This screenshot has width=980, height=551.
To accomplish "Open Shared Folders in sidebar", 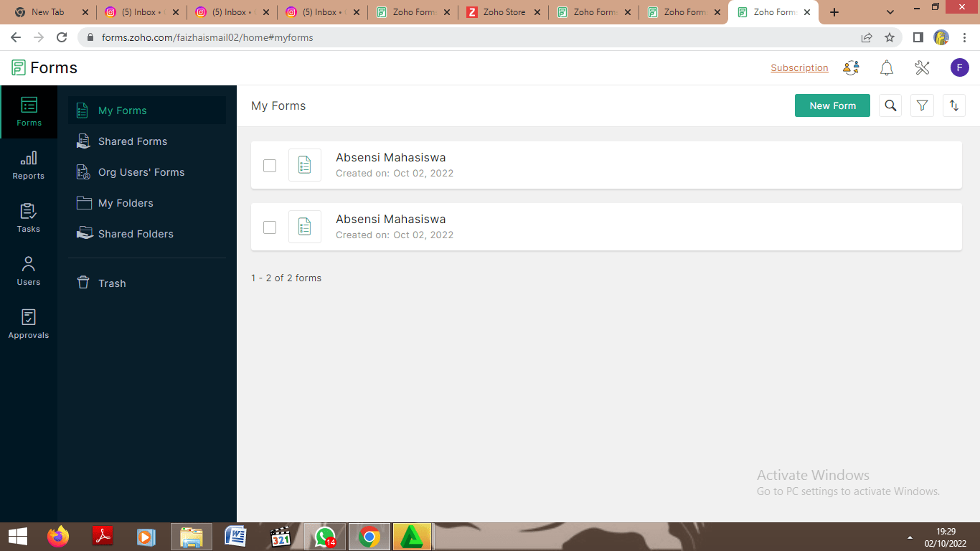I will 147,234.
